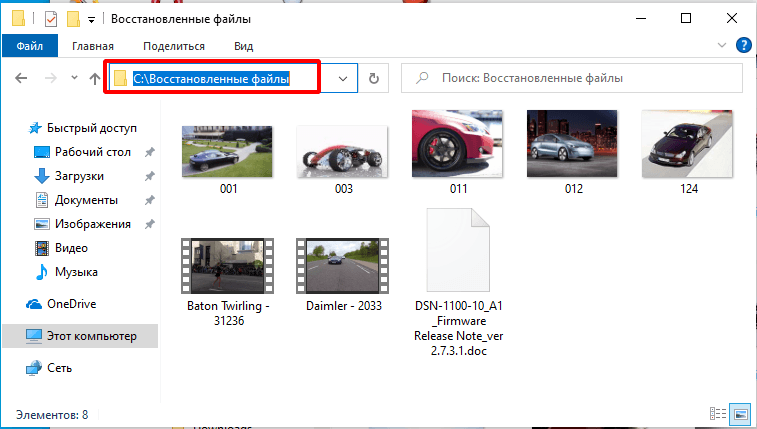Refresh the folder view
Screen dimensions: 757x429
[374, 78]
